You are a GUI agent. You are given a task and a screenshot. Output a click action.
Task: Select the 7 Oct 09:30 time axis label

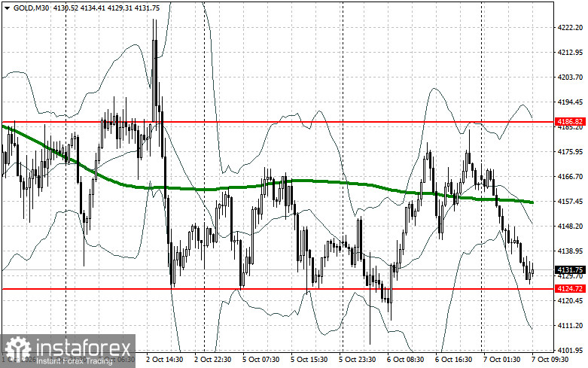(550, 360)
